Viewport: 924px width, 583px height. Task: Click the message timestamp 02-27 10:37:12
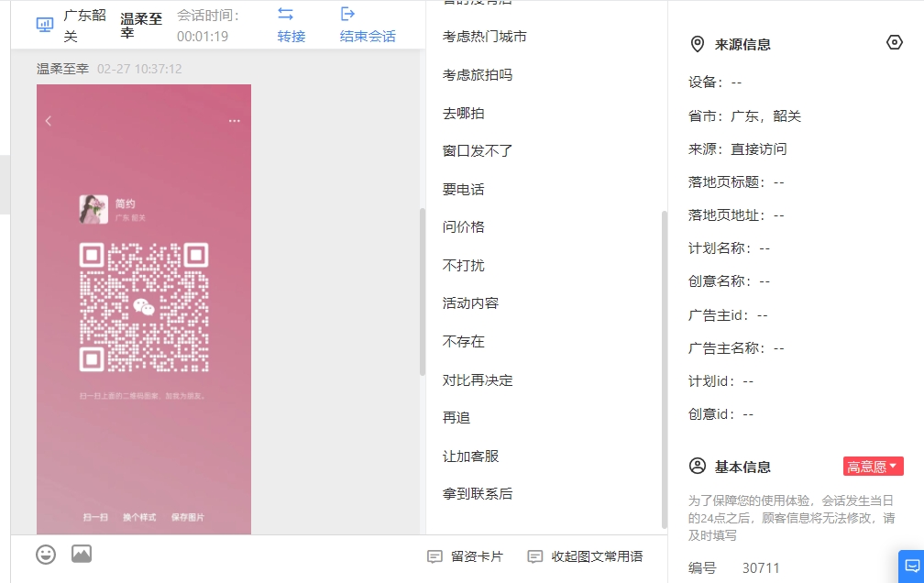(x=139, y=69)
